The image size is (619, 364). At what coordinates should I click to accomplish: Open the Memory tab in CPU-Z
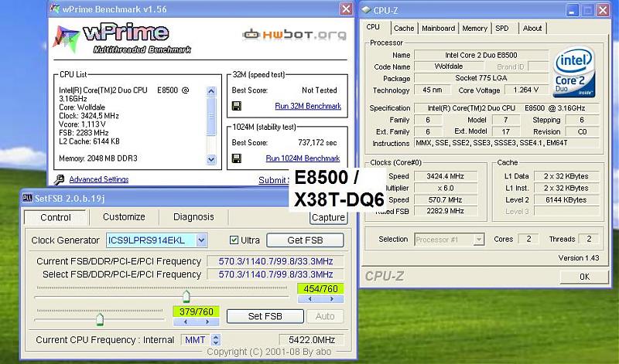coord(474,29)
